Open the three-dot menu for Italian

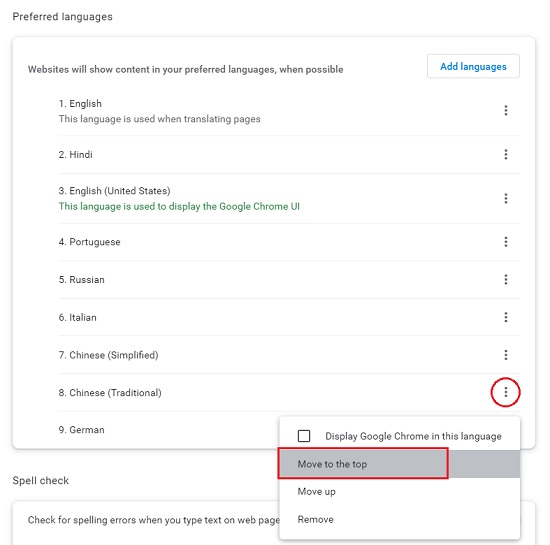[505, 317]
